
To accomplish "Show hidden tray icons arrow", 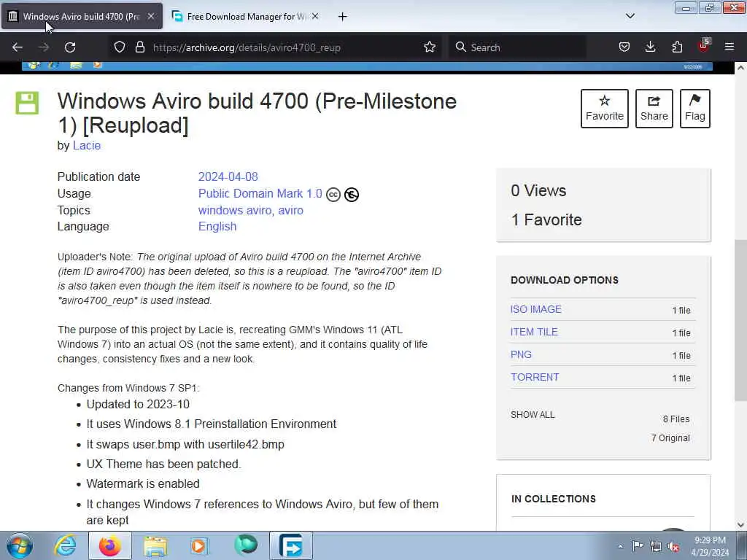I will (x=620, y=546).
